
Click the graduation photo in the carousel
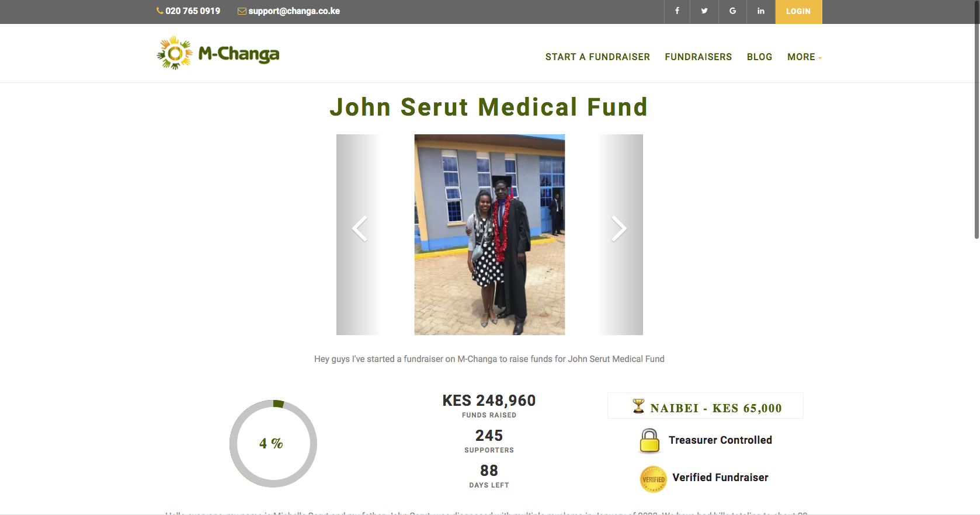(x=489, y=235)
